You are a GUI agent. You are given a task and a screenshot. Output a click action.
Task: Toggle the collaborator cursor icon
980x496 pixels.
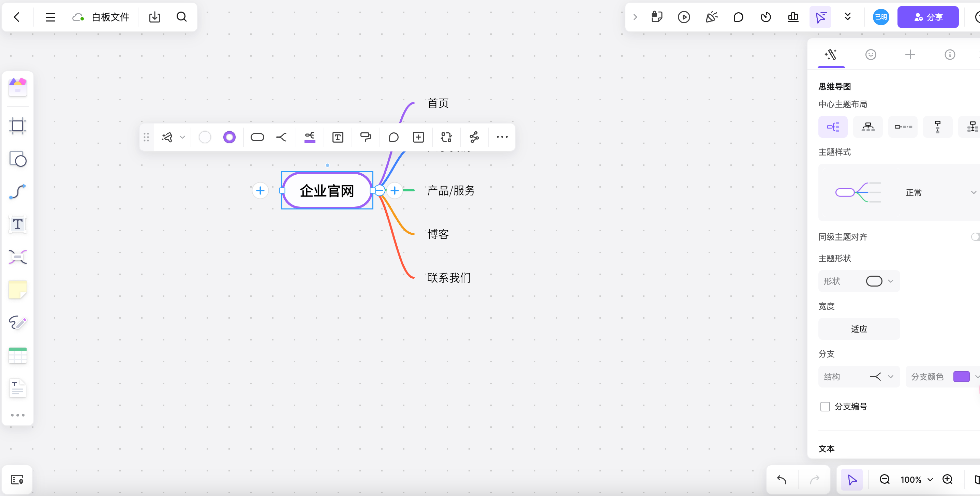(820, 17)
